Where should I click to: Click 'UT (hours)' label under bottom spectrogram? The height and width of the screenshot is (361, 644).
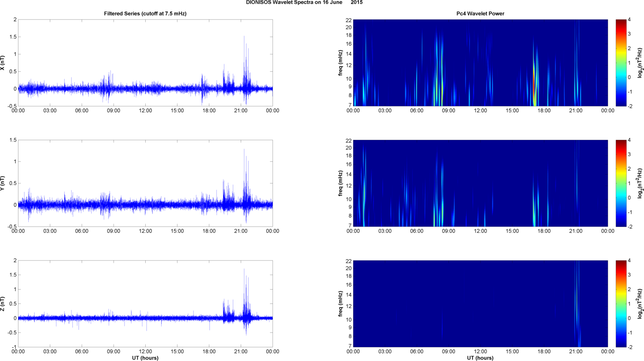tap(480, 358)
